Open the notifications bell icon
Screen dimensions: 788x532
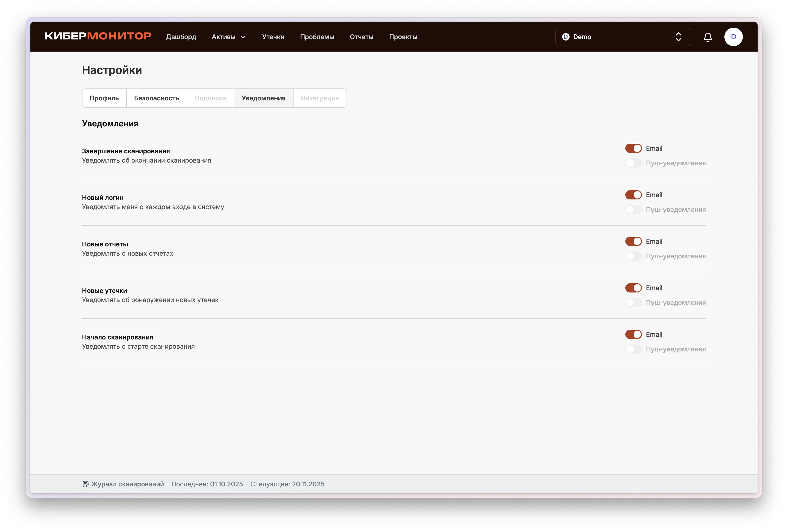(x=707, y=37)
